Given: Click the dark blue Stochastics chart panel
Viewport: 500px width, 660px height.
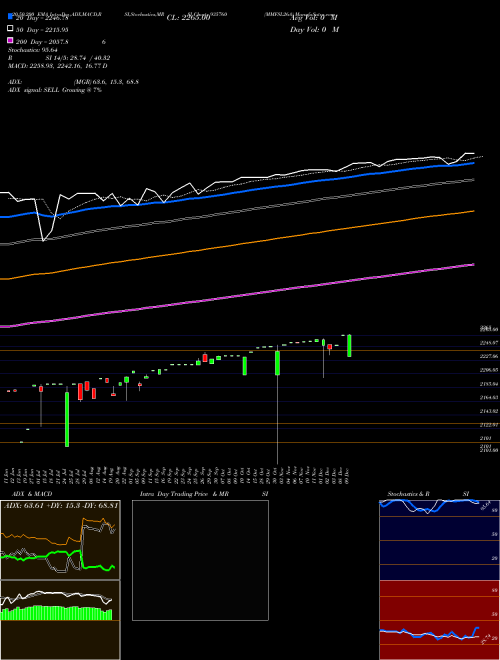Looking at the screenshot, I should pos(439,540).
